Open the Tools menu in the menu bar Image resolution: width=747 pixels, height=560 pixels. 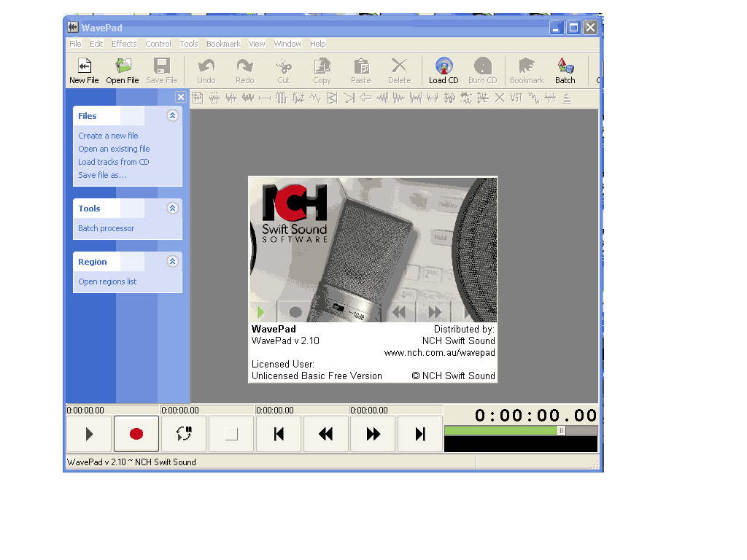coord(189,44)
